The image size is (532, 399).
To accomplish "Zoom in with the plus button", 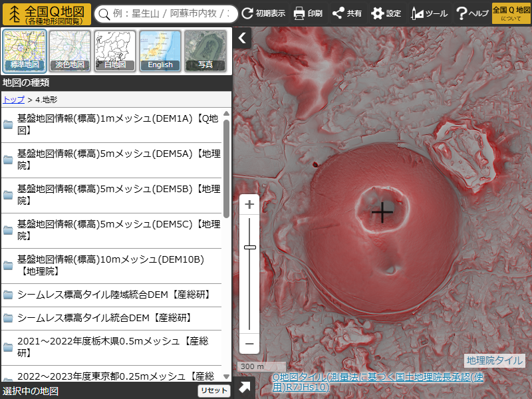I will click(x=249, y=205).
